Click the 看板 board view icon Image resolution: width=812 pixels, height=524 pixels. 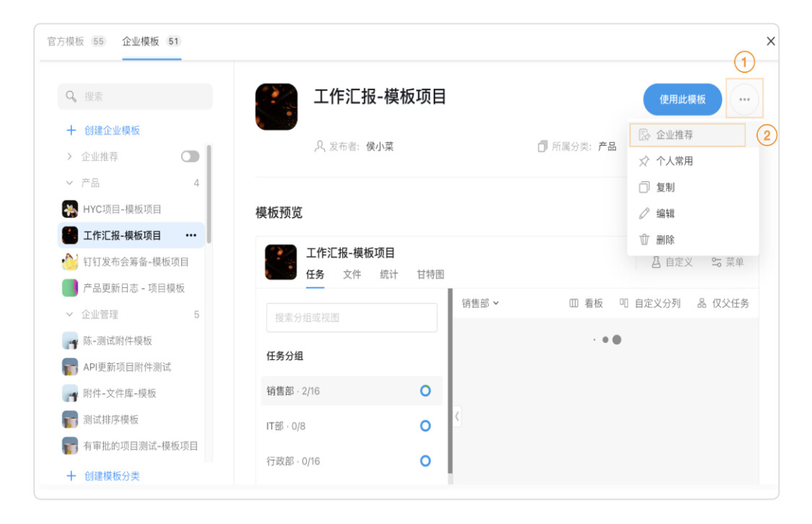point(574,304)
